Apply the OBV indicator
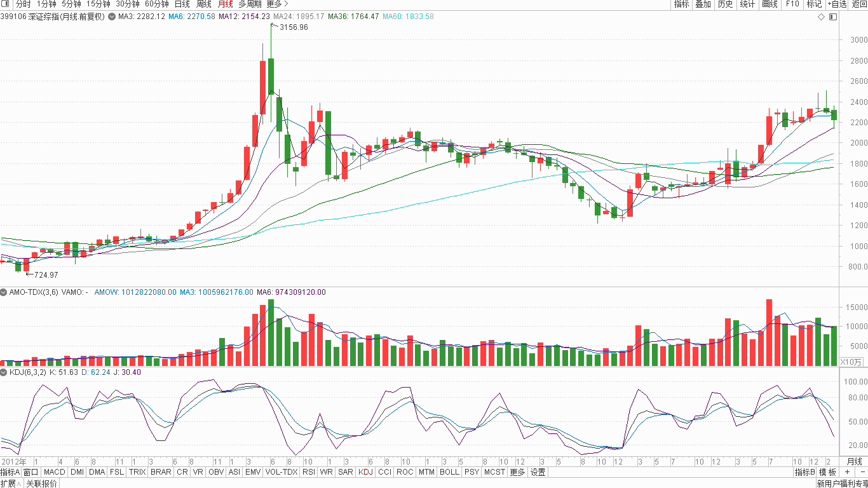 click(216, 472)
